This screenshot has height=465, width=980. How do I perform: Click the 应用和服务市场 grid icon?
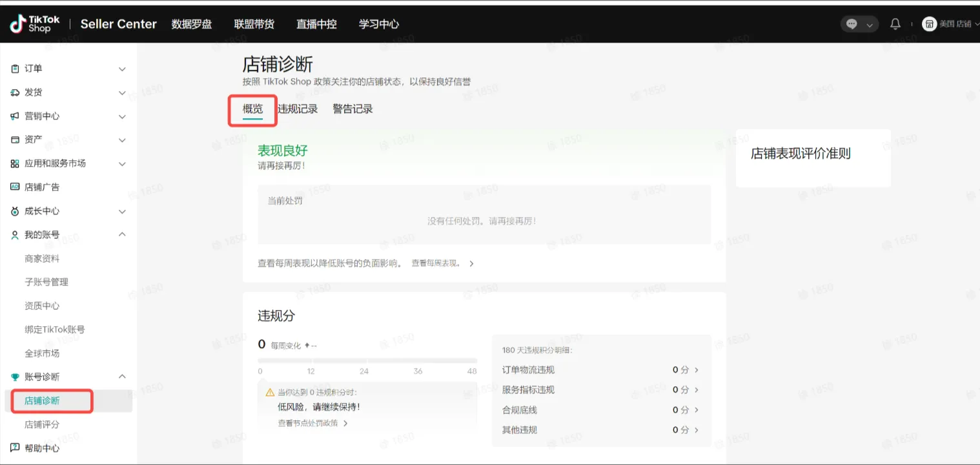tap(15, 163)
